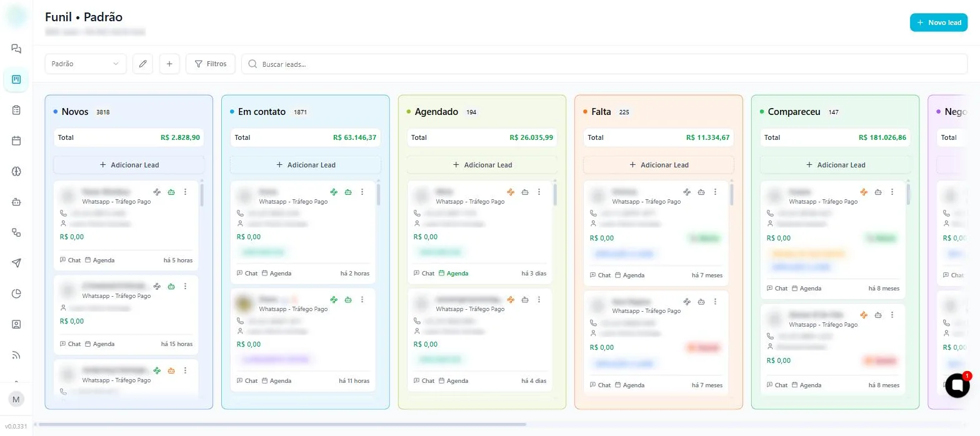Open the robot bot icon in sidebar
The height and width of the screenshot is (436, 980).
coord(16,202)
